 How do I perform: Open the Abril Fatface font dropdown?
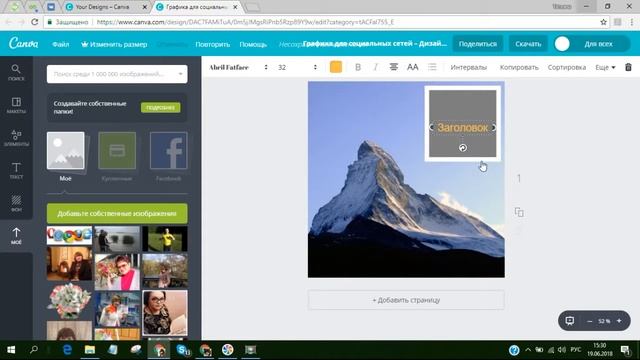tap(238, 67)
